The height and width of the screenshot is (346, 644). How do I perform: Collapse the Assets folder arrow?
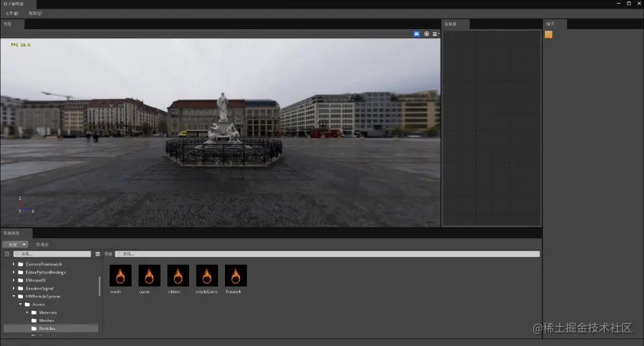[x=20, y=304]
